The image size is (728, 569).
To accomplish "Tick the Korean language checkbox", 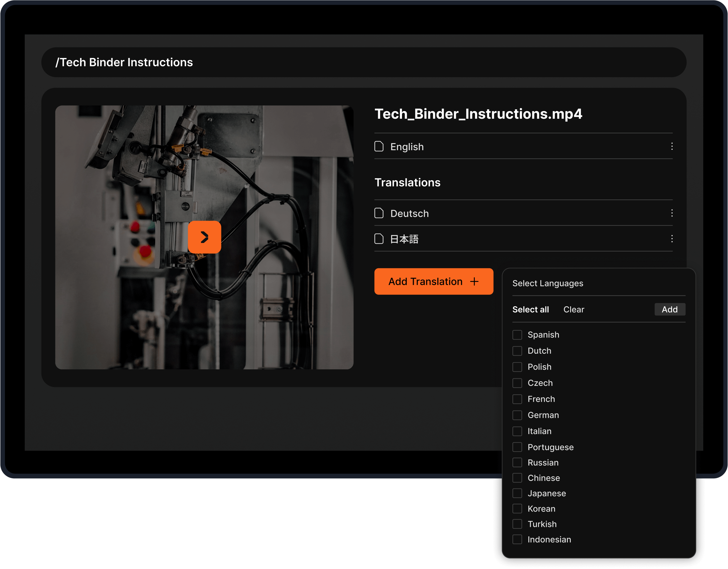I will (517, 509).
